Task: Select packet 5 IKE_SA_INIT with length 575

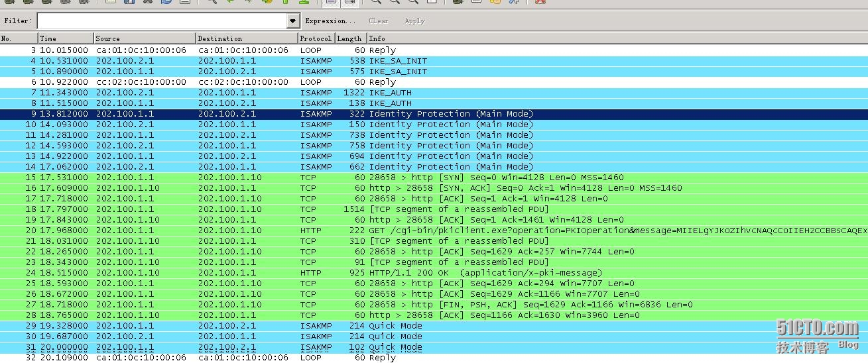Action: pyautogui.click(x=434, y=72)
